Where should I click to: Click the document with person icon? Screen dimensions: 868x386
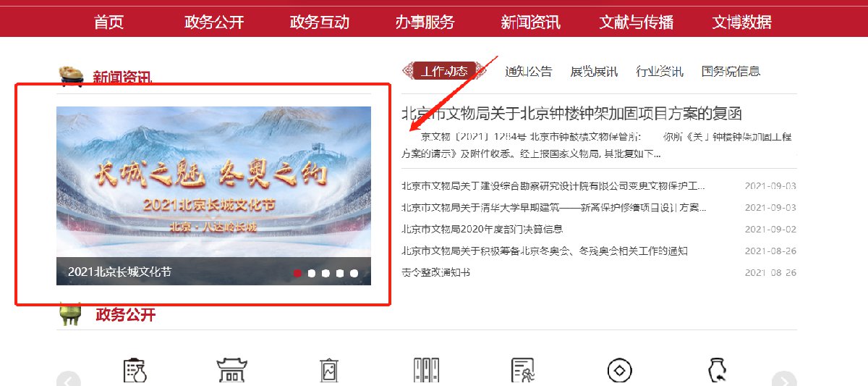pos(522,371)
